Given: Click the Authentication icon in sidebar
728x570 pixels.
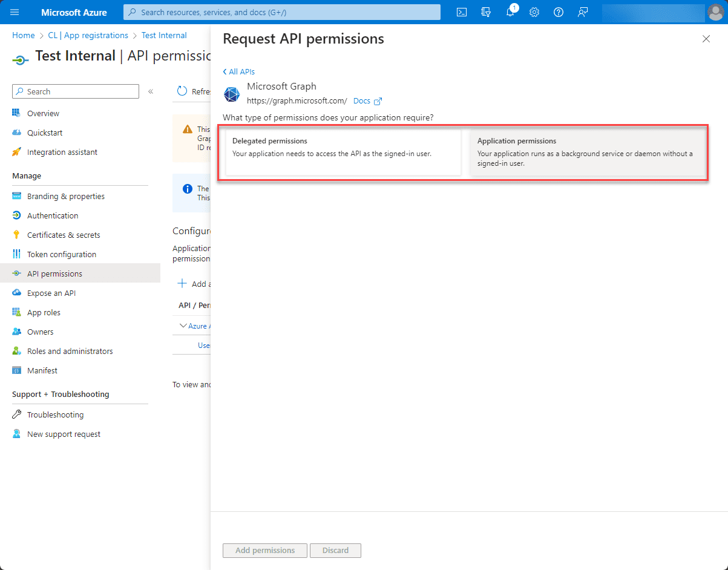Looking at the screenshot, I should point(16,215).
